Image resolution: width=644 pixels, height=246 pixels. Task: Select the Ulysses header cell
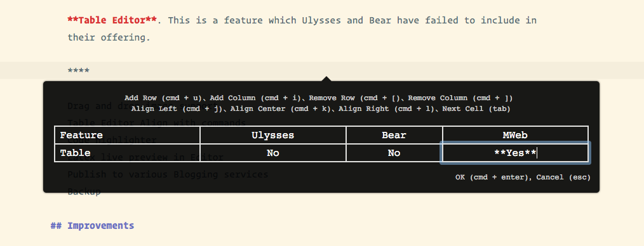coord(272,135)
